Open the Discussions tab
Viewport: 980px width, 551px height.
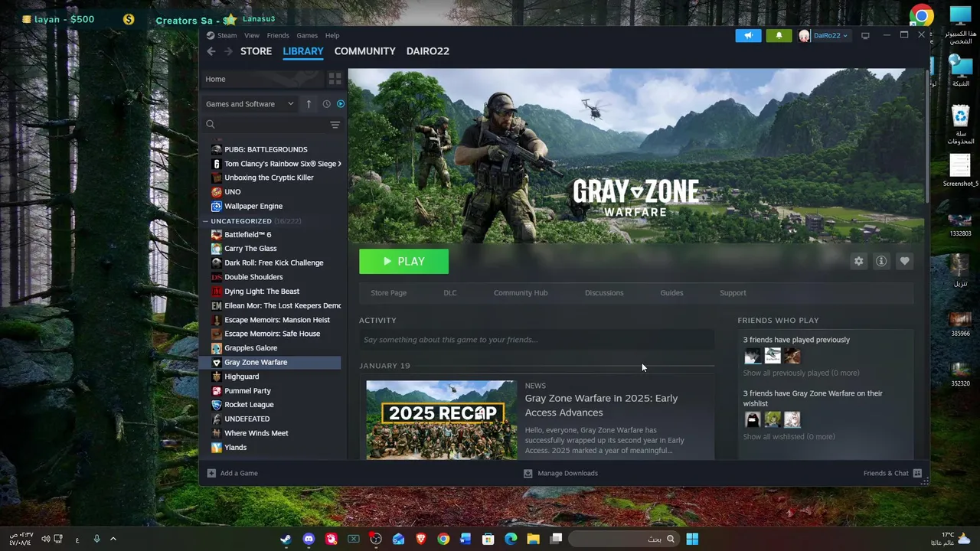point(604,293)
